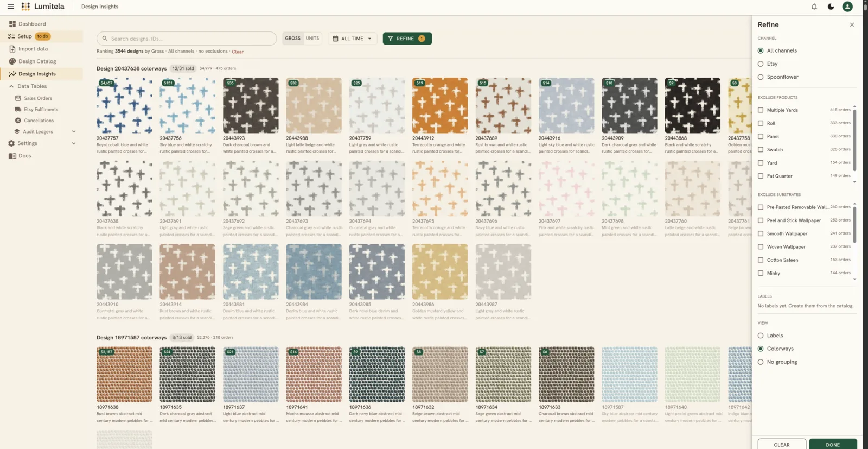
Task: Click the CLEAR button in Refine panel
Action: (782, 444)
